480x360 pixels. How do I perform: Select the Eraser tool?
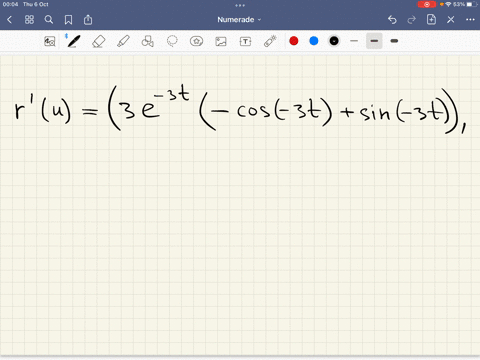(x=99, y=41)
